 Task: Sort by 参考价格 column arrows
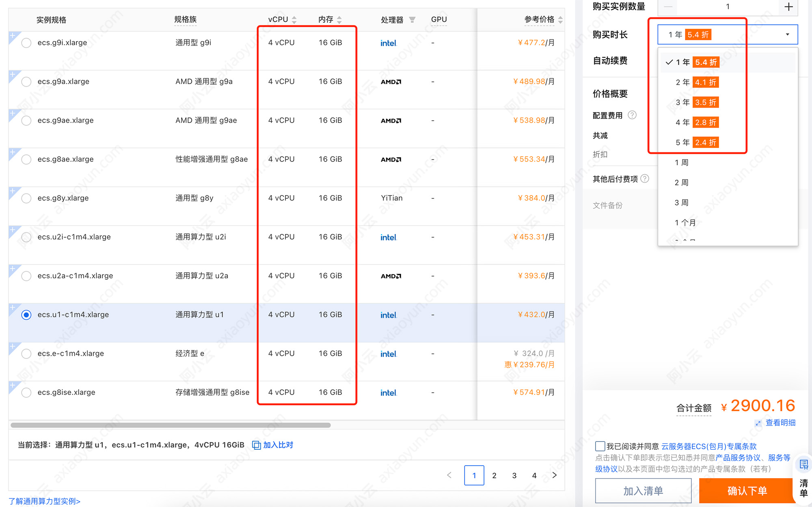click(560, 19)
